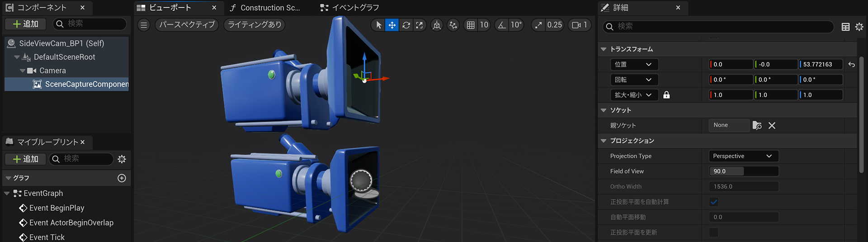Collapse the Graph (グラフ) section
The height and width of the screenshot is (242, 868).
coord(8,178)
